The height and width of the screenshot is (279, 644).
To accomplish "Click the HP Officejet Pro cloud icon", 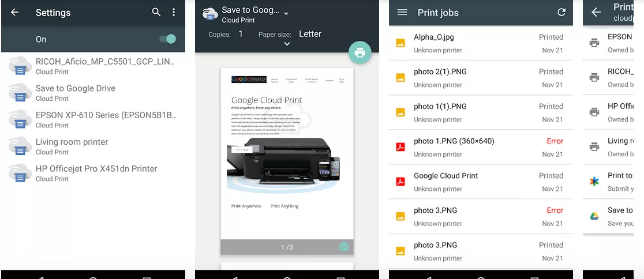I will [20, 173].
